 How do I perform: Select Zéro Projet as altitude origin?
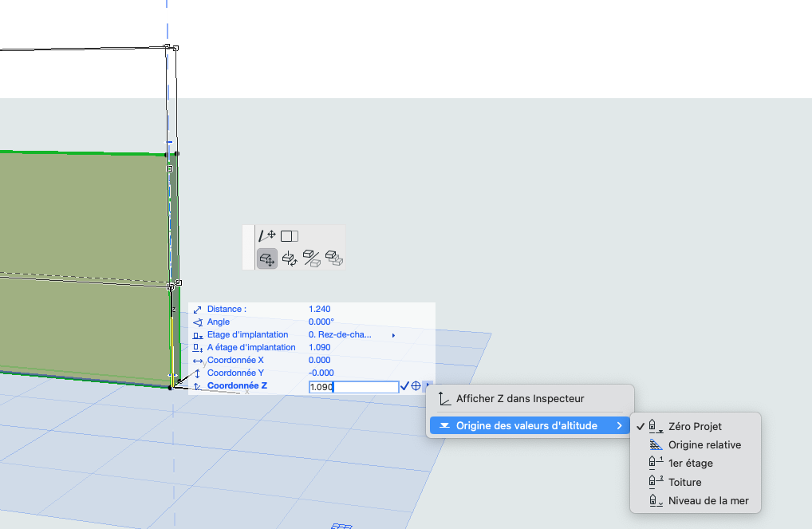click(695, 426)
